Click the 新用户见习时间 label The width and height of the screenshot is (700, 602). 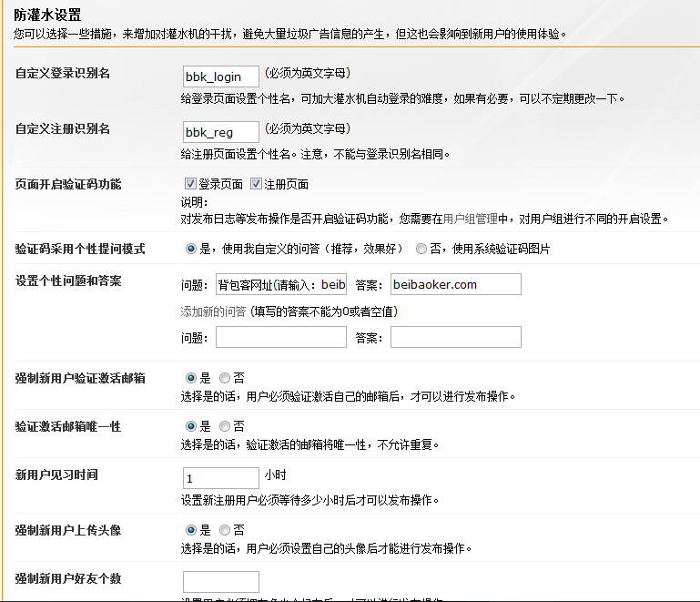(56, 474)
